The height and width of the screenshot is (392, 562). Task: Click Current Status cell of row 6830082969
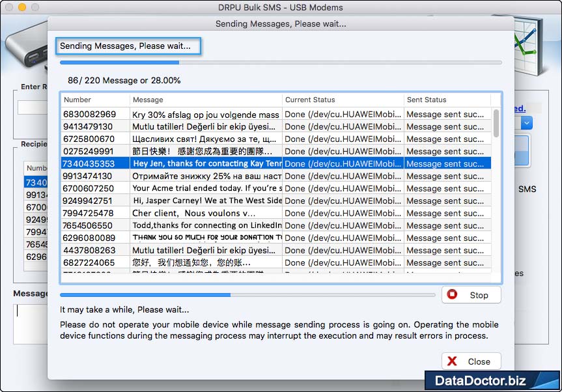pos(343,115)
